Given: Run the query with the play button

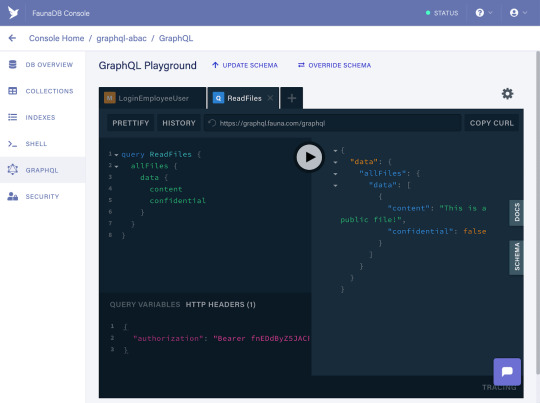Looking at the screenshot, I should pos(310,157).
